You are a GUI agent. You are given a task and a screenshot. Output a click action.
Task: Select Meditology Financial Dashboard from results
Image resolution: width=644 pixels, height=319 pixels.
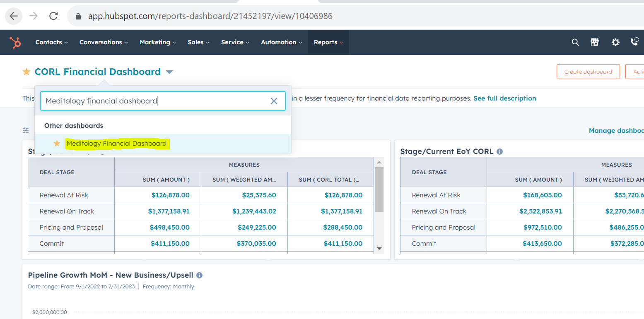(116, 144)
